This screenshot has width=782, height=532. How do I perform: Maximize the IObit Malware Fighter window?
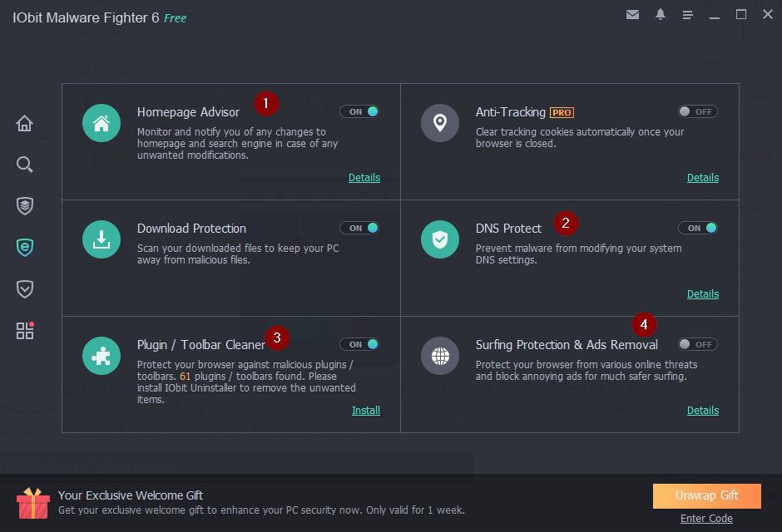click(x=741, y=14)
